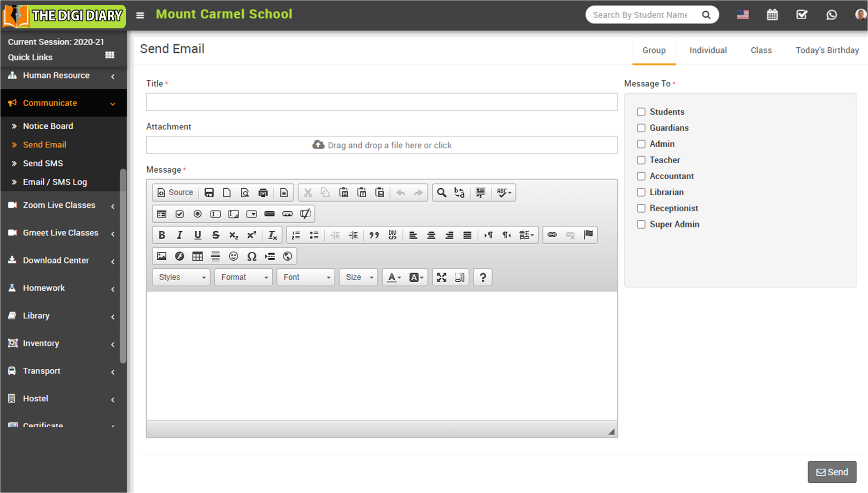The image size is (868, 493).
Task: Click the Bold formatting icon
Action: click(x=162, y=235)
